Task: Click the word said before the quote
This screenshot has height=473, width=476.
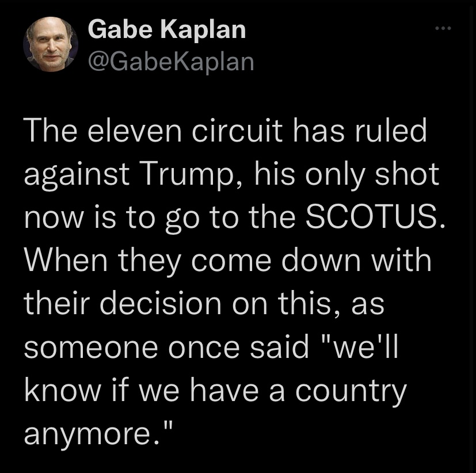Action: [x=279, y=347]
